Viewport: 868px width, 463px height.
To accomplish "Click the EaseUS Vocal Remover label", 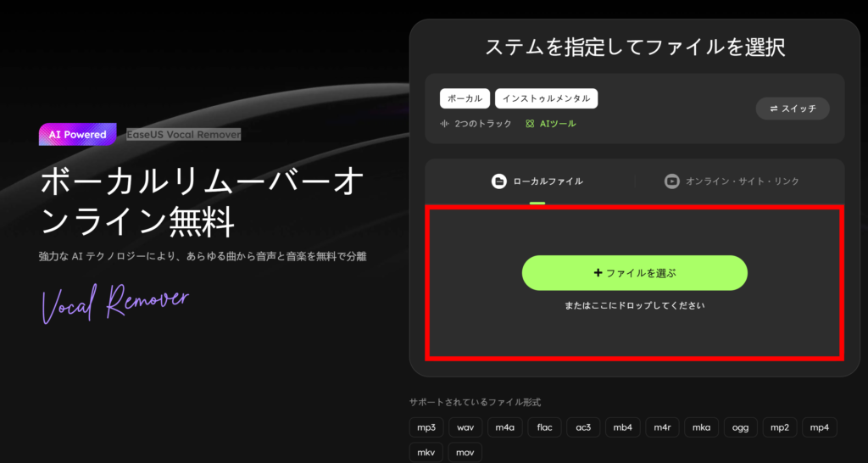I will 183,134.
